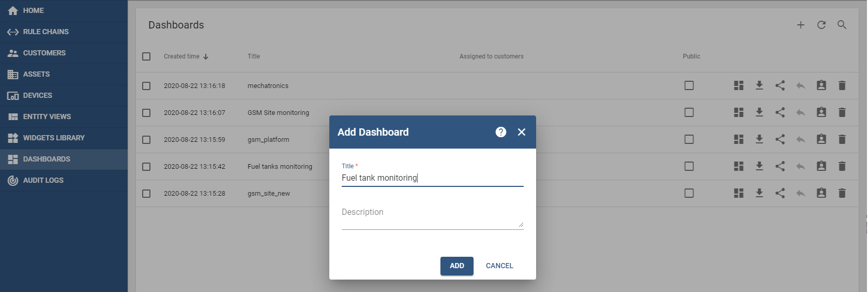Delete the gsm_site_new dashboard
868x292 pixels.
click(x=842, y=193)
